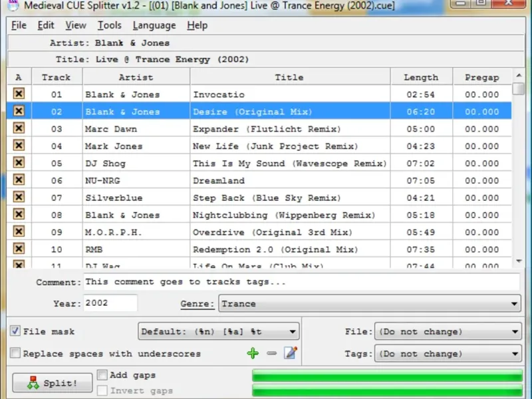Image resolution: width=532 pixels, height=399 pixels.
Task: Uncheck track 10 Redemption 2.0 checkbox
Action: click(19, 249)
